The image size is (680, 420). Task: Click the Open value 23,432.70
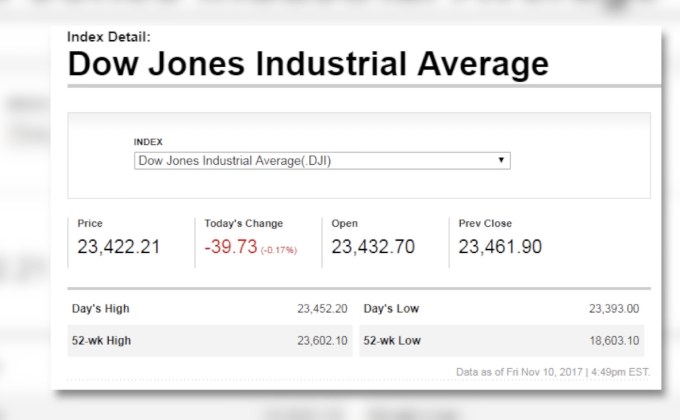click(372, 247)
